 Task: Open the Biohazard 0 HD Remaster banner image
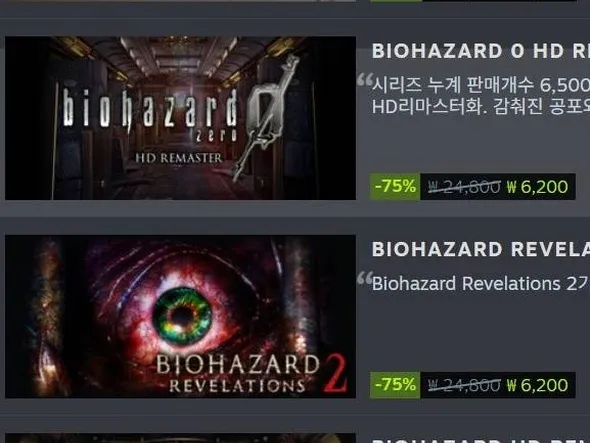[180, 118]
